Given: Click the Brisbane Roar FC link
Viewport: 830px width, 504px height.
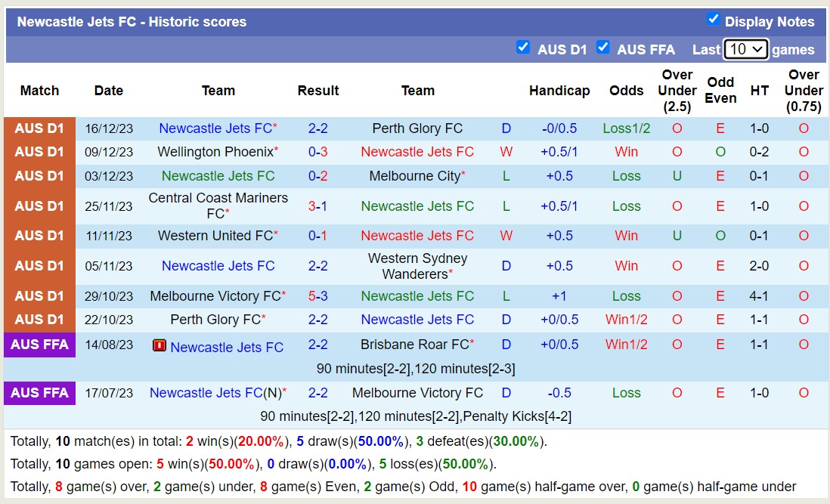Looking at the screenshot, I should (x=417, y=345).
